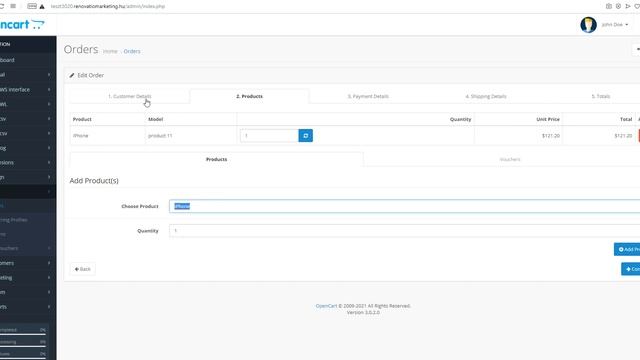Select the 2. Products tab
This screenshot has height=360, width=640.
(249, 96)
